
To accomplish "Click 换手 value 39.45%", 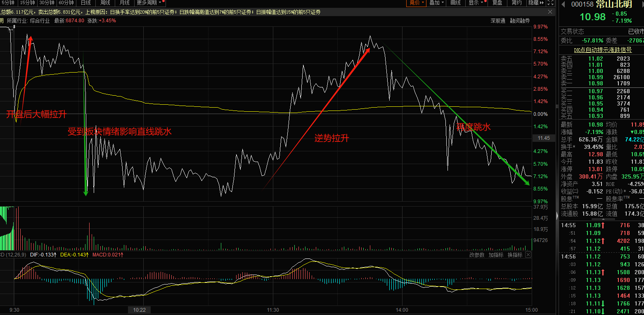I will click(x=593, y=147).
